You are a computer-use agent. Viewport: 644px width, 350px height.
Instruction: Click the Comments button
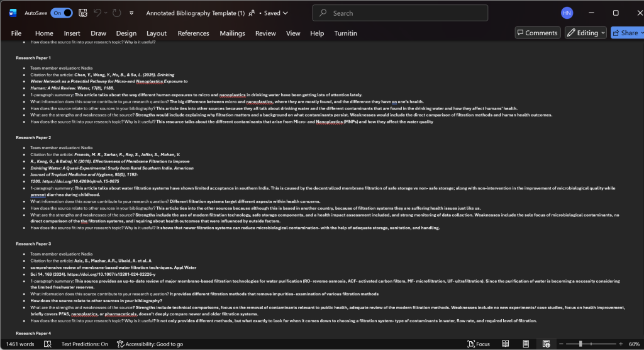(536, 33)
